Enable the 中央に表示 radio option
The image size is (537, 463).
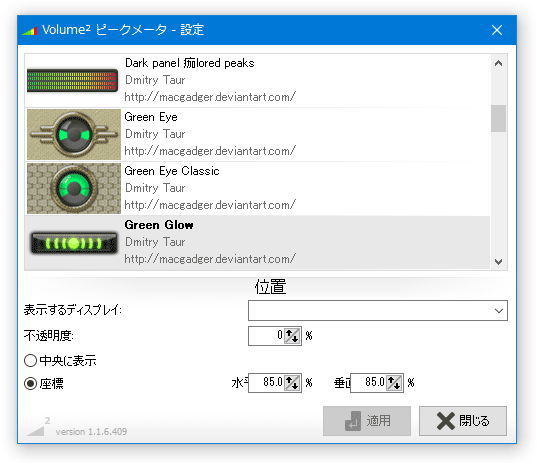tap(30, 361)
